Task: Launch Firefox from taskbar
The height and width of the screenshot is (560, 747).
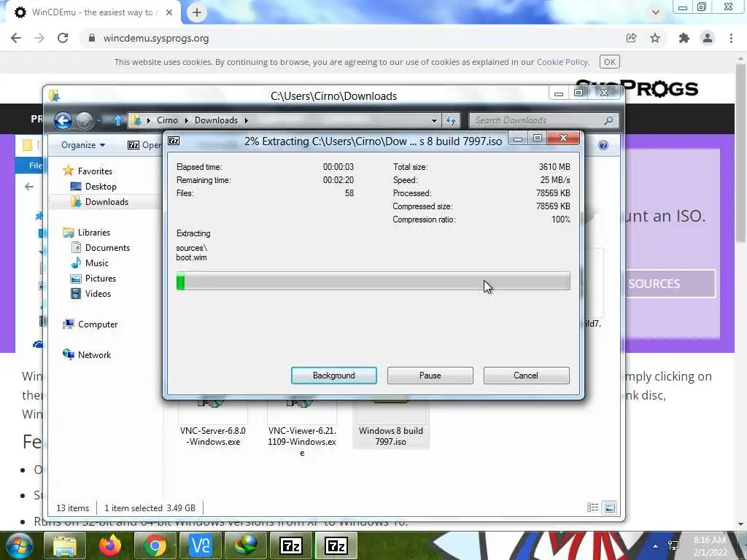Action: click(x=110, y=545)
